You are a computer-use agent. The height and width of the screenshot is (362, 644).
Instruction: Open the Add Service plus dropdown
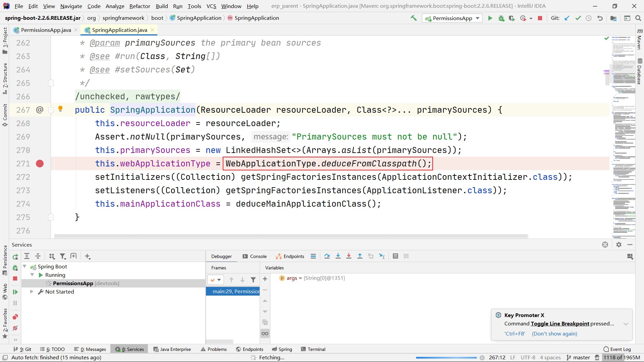coord(88,256)
